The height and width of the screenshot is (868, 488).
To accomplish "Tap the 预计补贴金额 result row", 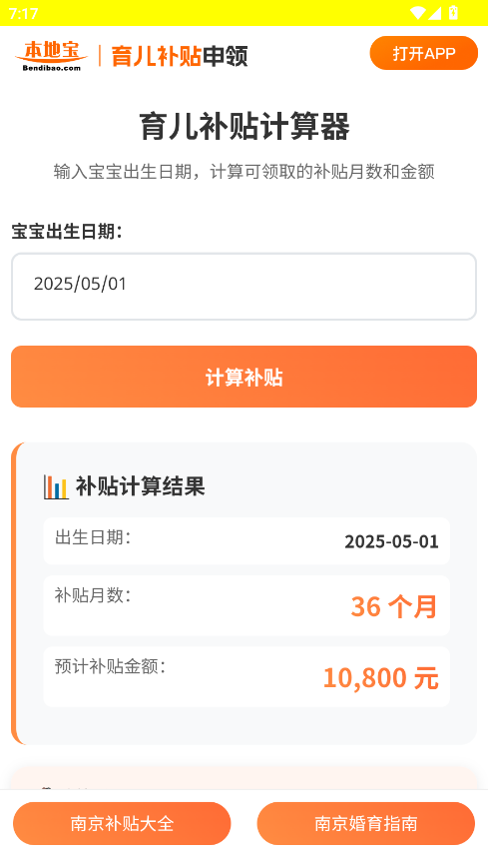I will (x=246, y=677).
